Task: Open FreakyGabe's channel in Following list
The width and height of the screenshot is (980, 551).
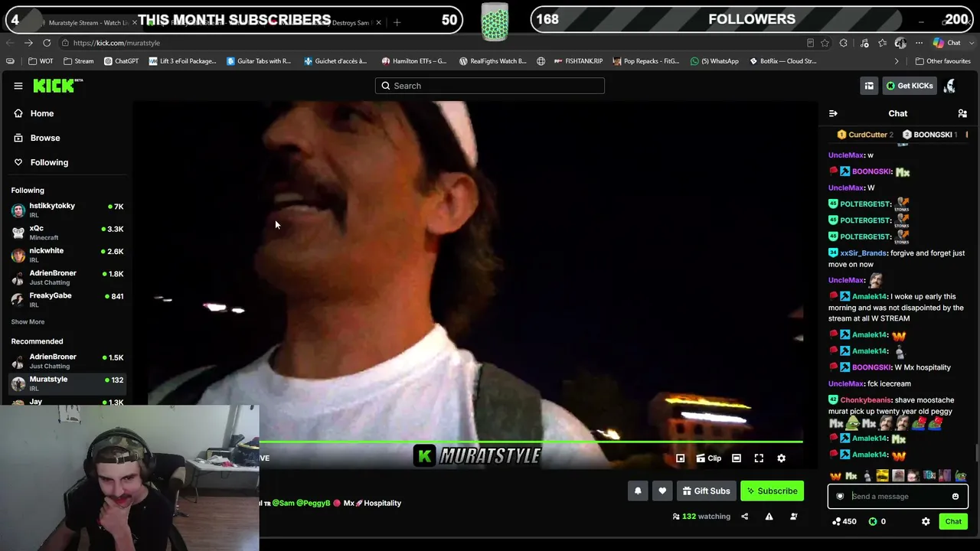Action: coord(67,299)
